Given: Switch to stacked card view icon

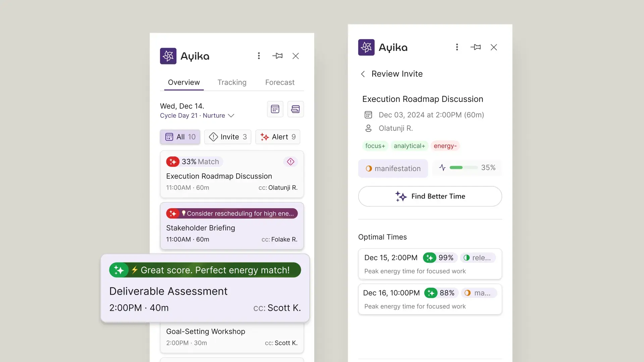Looking at the screenshot, I should [x=296, y=109].
